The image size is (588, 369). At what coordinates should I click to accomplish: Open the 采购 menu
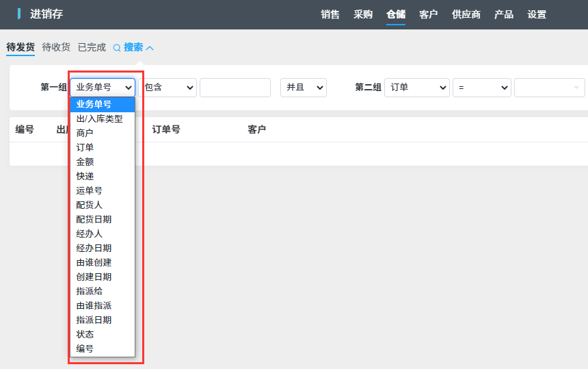(363, 14)
